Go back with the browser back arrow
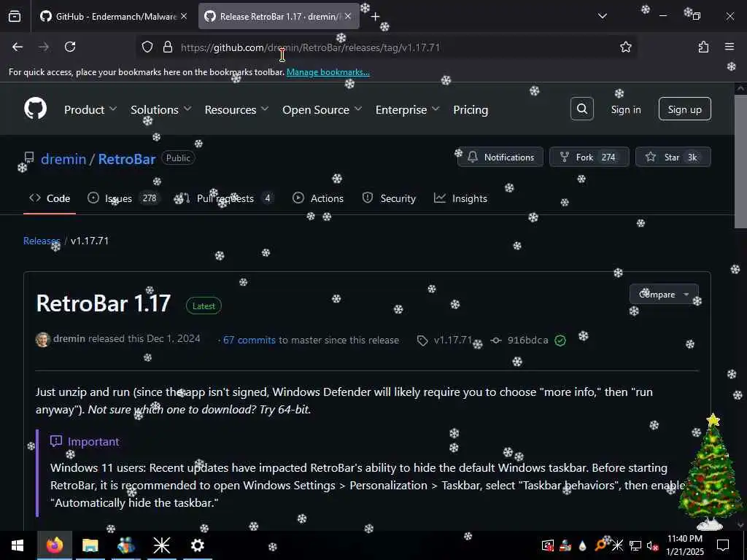The width and height of the screenshot is (747, 560). tap(18, 47)
